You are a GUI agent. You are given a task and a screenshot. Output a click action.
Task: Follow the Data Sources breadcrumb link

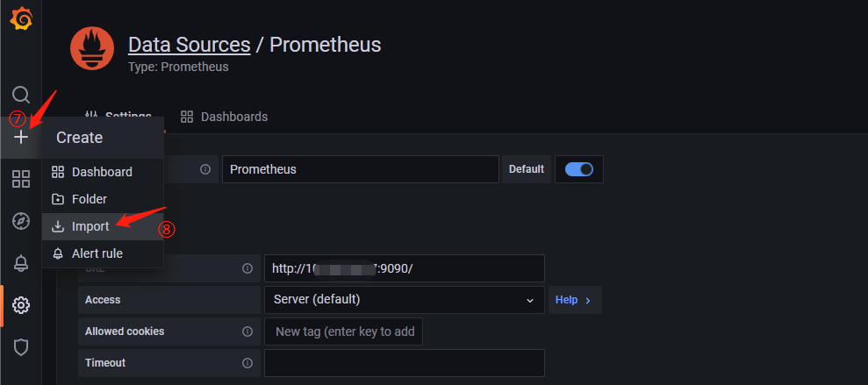[x=189, y=45]
